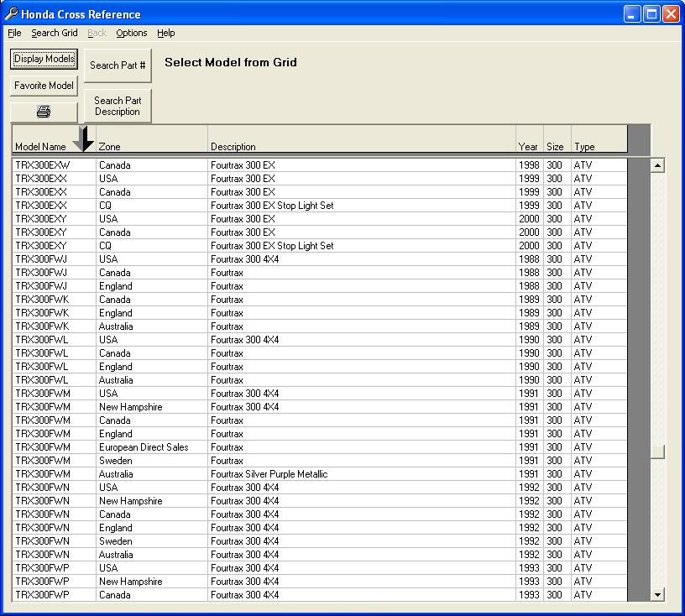Open the Help menu

(166, 33)
